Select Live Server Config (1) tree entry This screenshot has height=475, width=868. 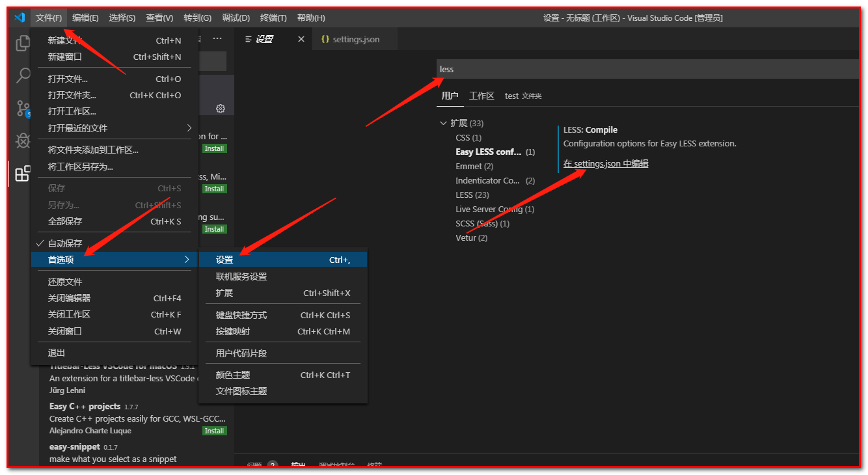[x=495, y=209]
